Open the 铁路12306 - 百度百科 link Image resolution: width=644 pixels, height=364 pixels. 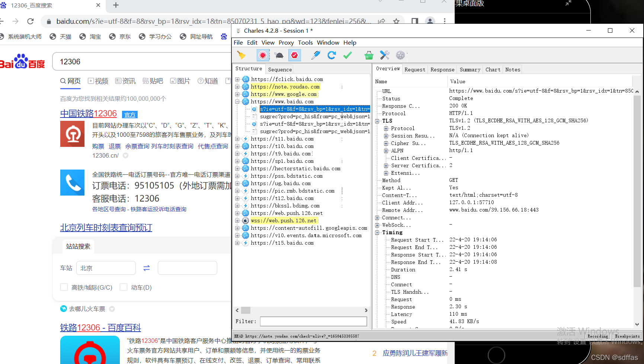100,328
